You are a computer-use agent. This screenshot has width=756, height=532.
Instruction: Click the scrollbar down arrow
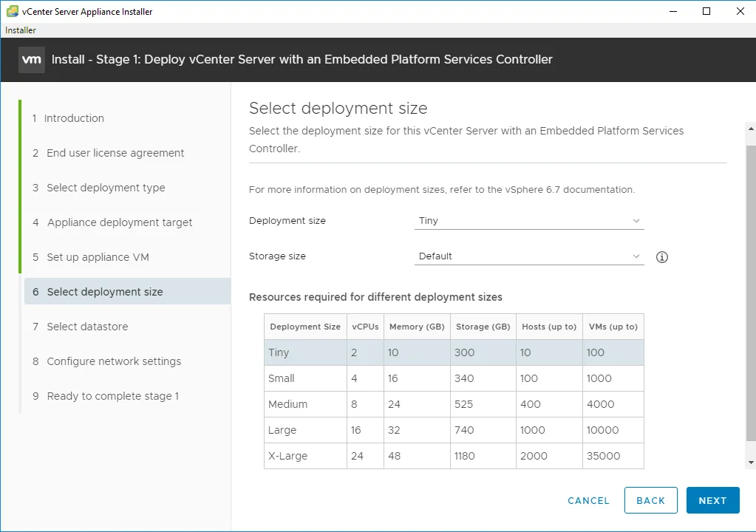[x=751, y=462]
